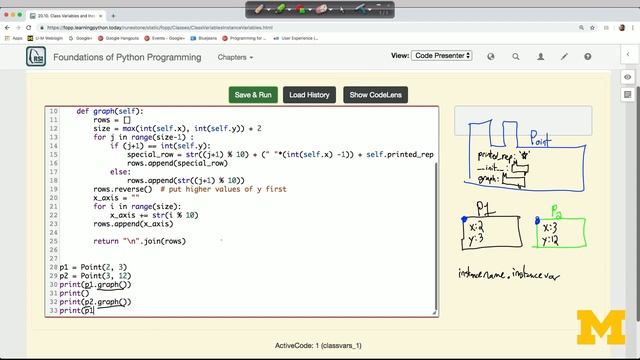Click the Foundations of Python Programming title
The image size is (640, 360).
(127, 57)
